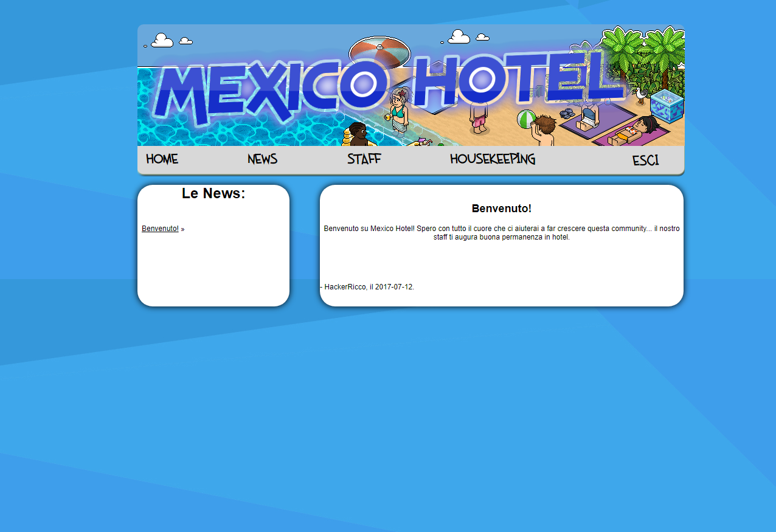Image resolution: width=776 pixels, height=532 pixels.
Task: Click the Le News: heading
Action: 213,193
